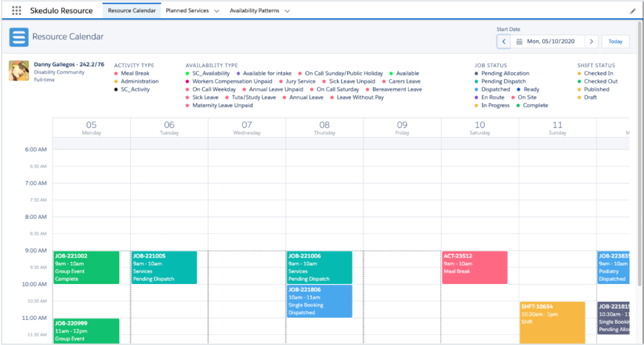The image size is (644, 345).
Task: Click Pending Allocation legend dot
Action: coord(477,74)
